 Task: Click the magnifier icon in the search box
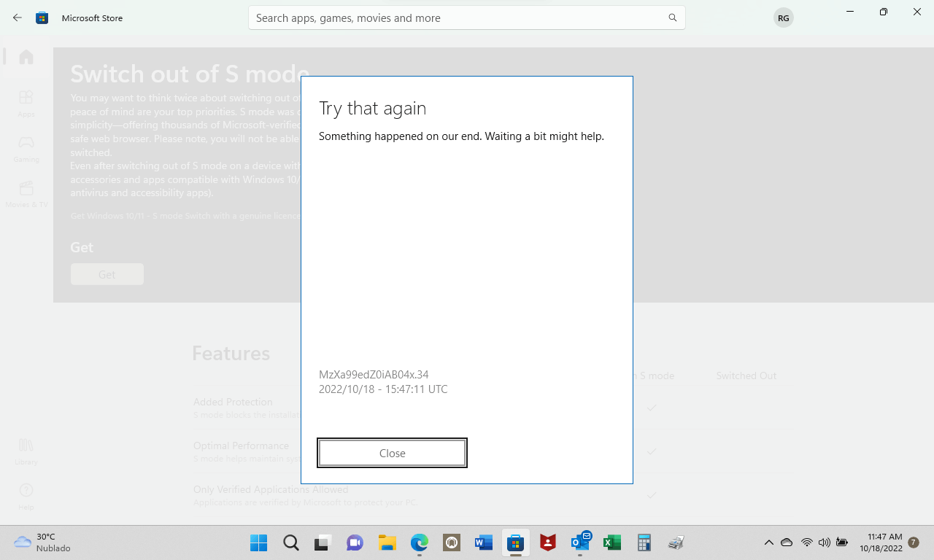(673, 17)
